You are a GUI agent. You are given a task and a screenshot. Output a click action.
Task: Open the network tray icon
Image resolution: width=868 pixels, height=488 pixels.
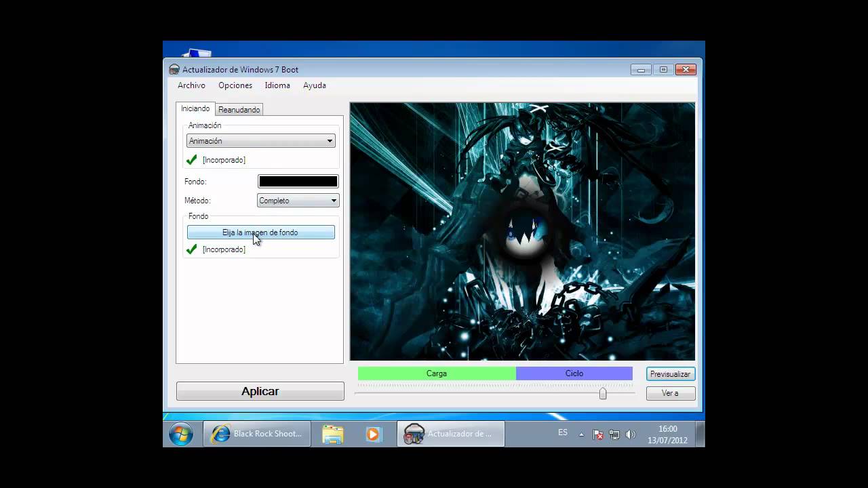click(x=614, y=434)
